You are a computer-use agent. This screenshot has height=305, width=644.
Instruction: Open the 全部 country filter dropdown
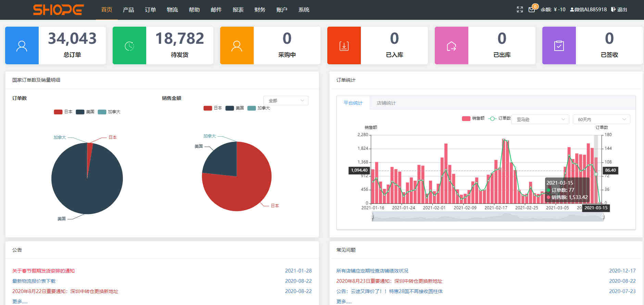pos(286,101)
